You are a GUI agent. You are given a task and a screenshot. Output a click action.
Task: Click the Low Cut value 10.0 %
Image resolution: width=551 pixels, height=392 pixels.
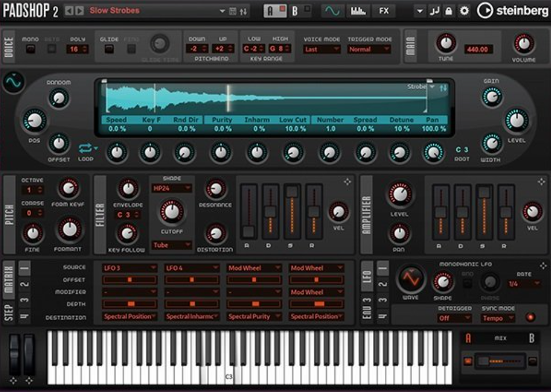[x=295, y=129]
